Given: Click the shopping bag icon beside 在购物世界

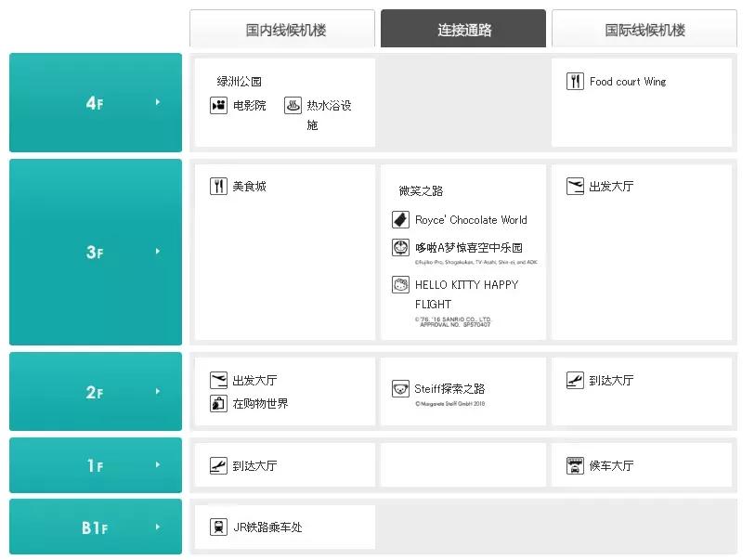Looking at the screenshot, I should tap(218, 403).
